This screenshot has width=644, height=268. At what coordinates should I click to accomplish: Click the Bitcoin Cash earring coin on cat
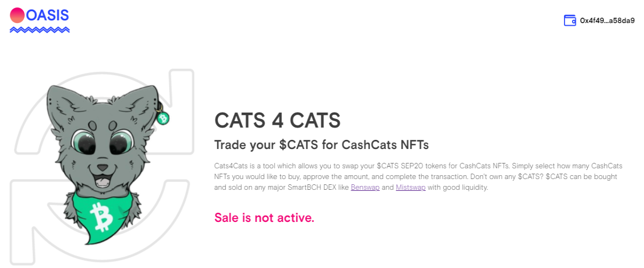click(163, 118)
